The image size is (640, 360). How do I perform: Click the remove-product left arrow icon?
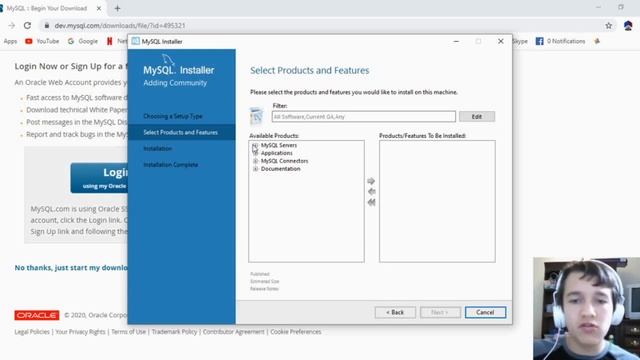click(x=371, y=191)
